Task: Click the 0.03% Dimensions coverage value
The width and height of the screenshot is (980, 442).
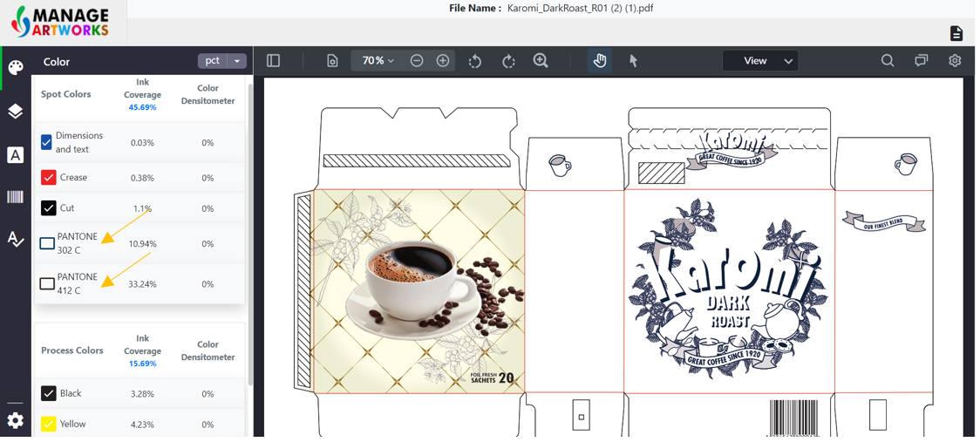Action: pos(142,143)
